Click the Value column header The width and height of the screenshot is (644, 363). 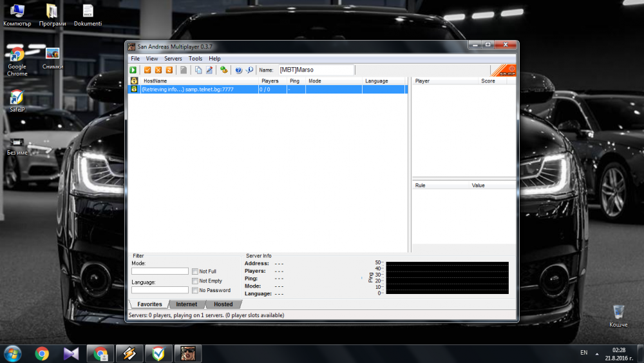point(493,186)
